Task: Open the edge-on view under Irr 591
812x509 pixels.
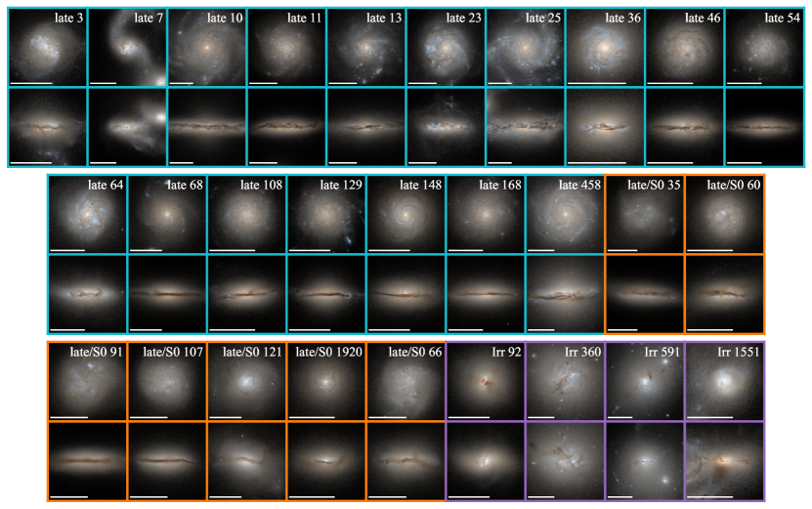Action: [x=645, y=461]
